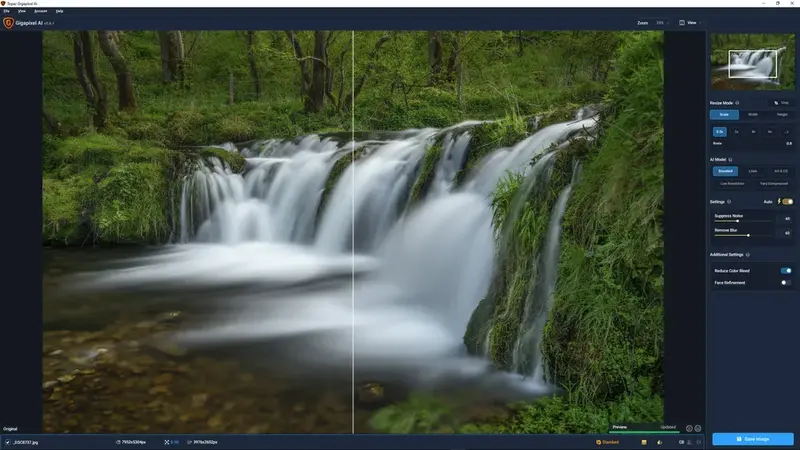The image size is (800, 450).
Task: Open the File menu
Action: [x=7, y=11]
